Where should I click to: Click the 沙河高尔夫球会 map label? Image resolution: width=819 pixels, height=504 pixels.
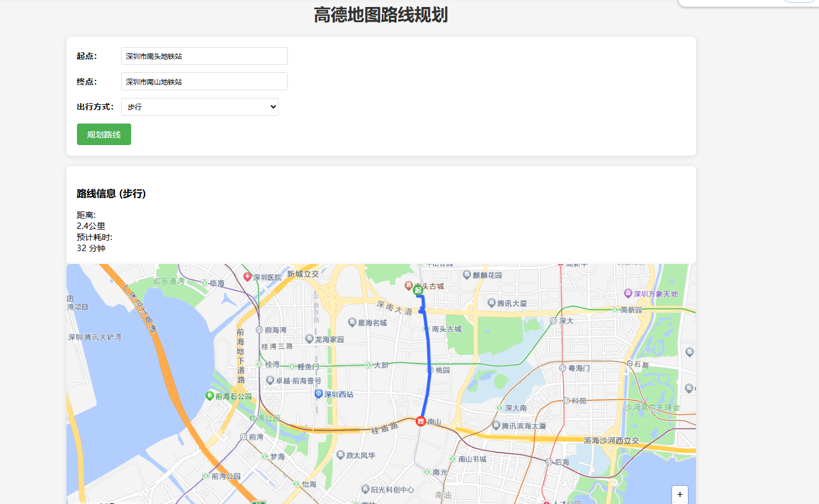[652, 407]
